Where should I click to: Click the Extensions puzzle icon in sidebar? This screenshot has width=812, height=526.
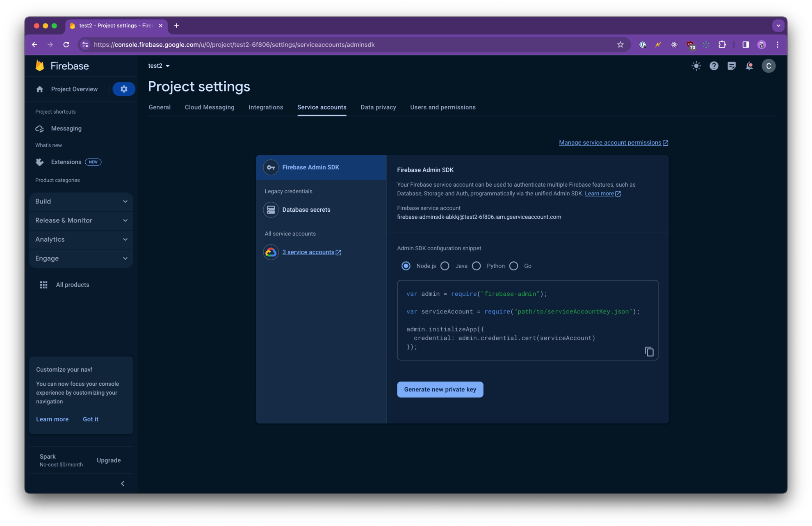click(40, 162)
